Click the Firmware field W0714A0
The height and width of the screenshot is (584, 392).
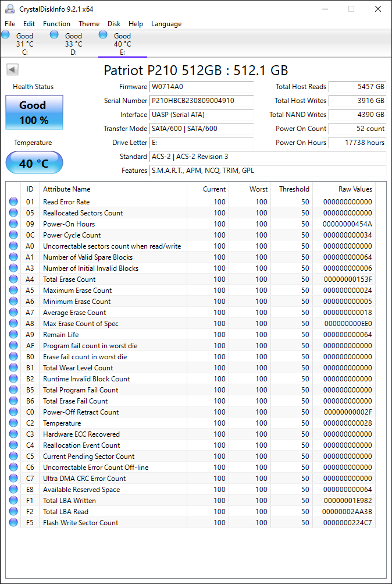point(202,87)
